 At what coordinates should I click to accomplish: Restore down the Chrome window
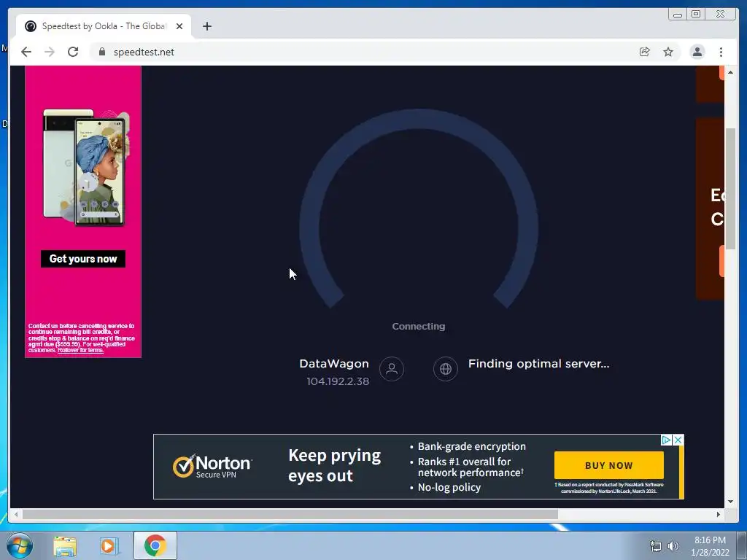[696, 15]
